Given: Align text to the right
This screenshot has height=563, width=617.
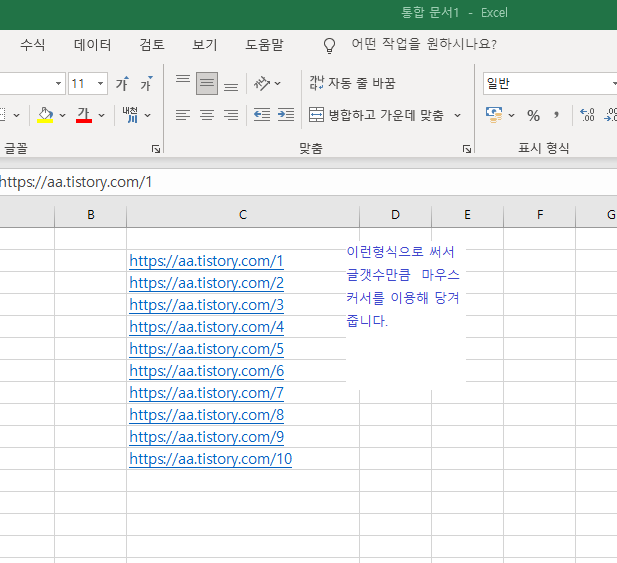Looking at the screenshot, I should 231,115.
